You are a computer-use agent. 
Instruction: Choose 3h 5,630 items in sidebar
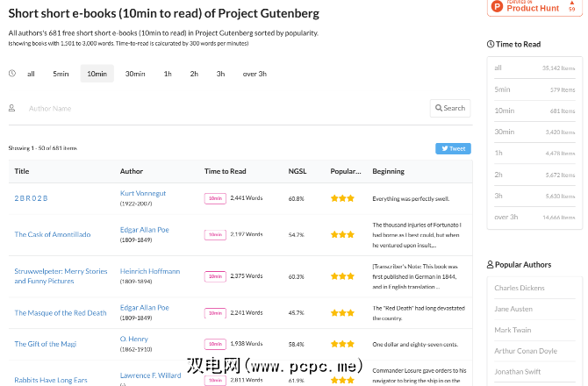(534, 196)
